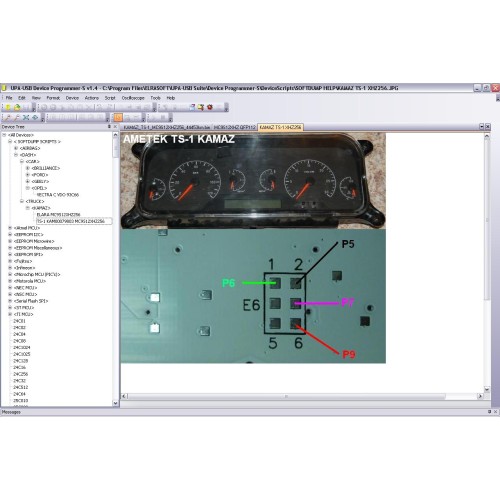Image resolution: width=500 pixels, height=500 pixels.
Task: Click the fit-to-window arrows icon
Action: pyautogui.click(x=26, y=117)
